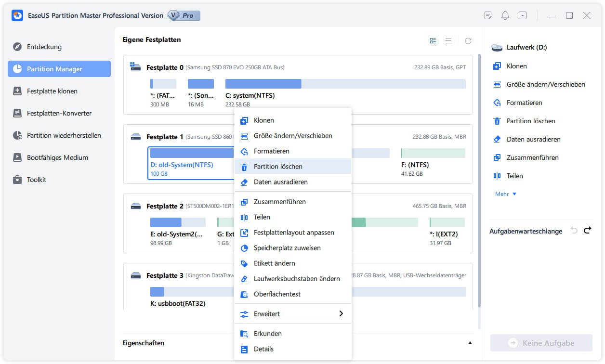Redo the queued task
The height and width of the screenshot is (364, 605).
pos(587,231)
